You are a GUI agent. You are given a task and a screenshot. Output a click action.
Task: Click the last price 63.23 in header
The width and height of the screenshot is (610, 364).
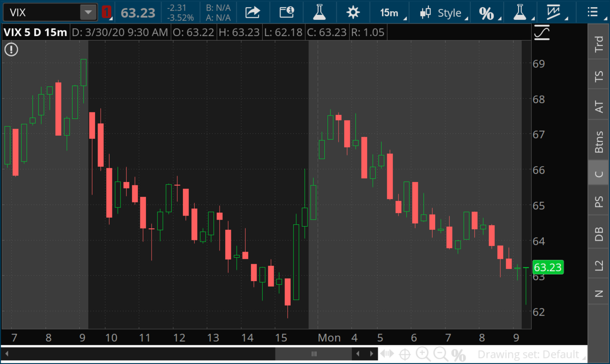[x=138, y=13]
